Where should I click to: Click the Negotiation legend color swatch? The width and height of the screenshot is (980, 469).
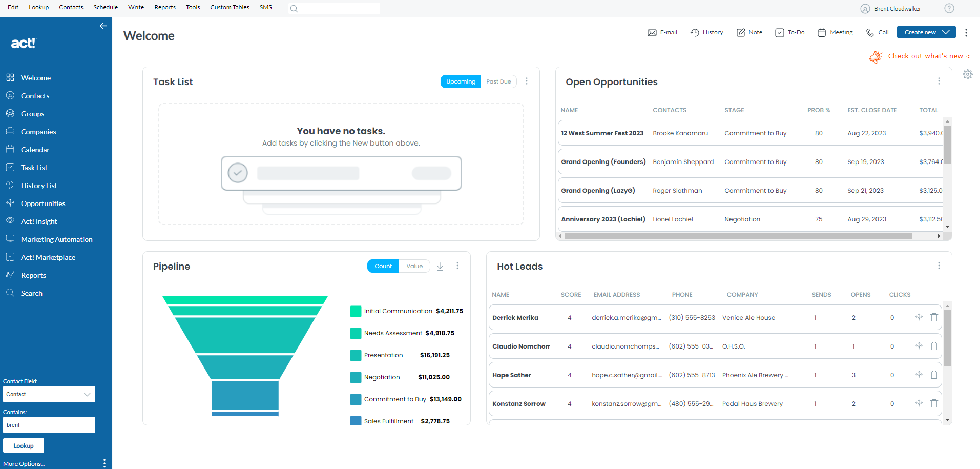[356, 377]
